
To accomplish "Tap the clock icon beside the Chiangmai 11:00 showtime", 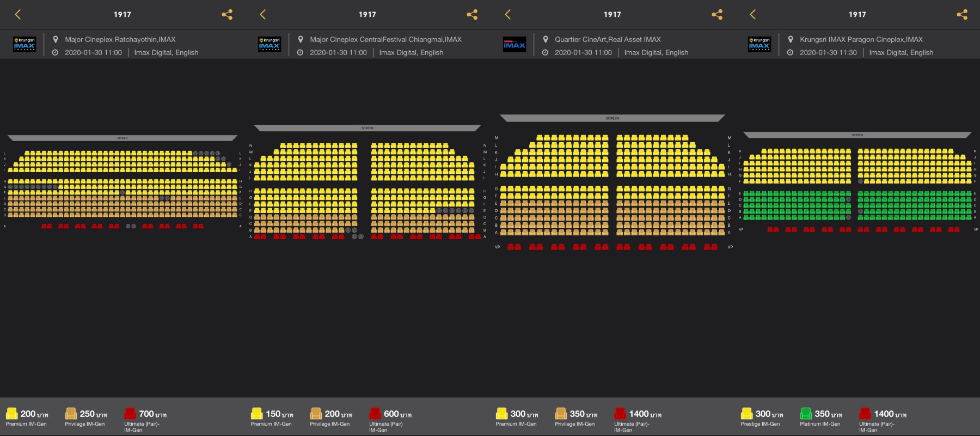I will [300, 53].
